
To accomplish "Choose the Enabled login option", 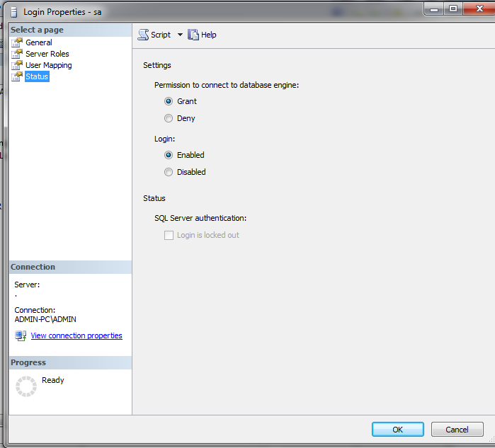I will point(169,155).
